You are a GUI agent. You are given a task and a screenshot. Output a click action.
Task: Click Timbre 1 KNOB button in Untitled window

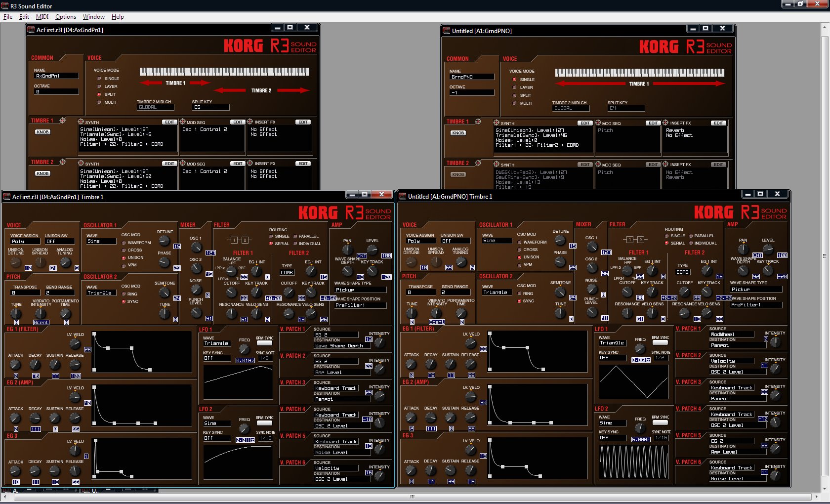tap(458, 133)
